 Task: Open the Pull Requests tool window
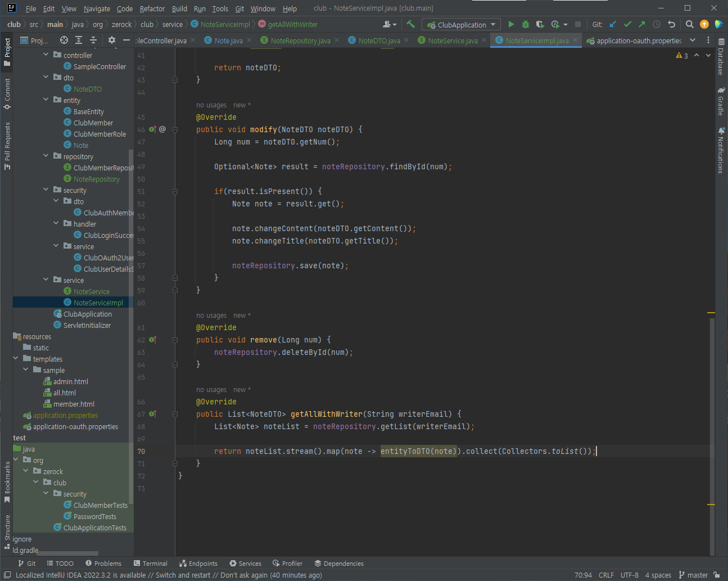pyautogui.click(x=7, y=145)
